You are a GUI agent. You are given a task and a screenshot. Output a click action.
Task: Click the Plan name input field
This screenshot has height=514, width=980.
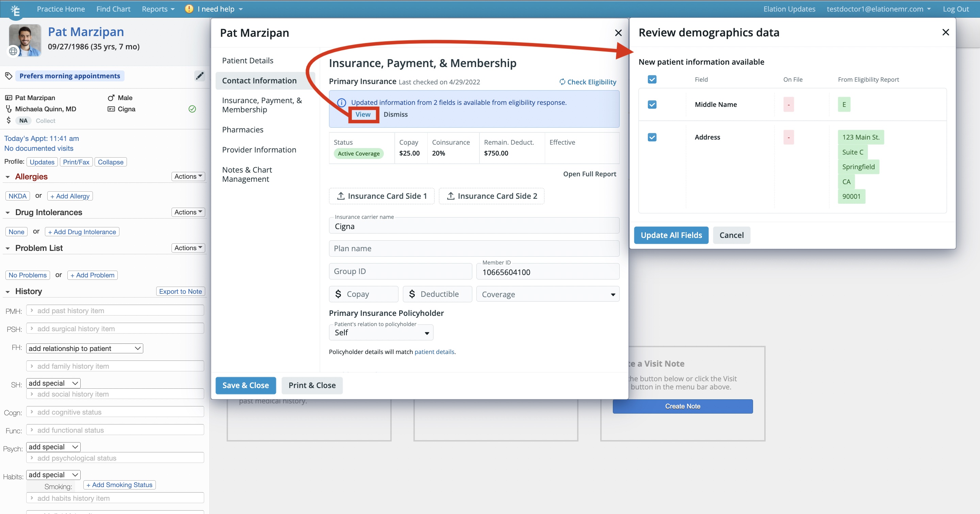coord(474,248)
